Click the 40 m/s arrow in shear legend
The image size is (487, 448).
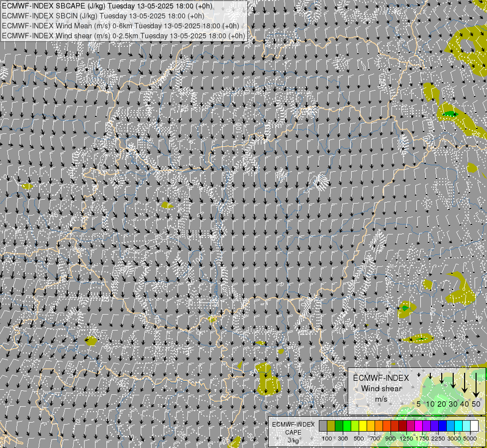(x=465, y=383)
